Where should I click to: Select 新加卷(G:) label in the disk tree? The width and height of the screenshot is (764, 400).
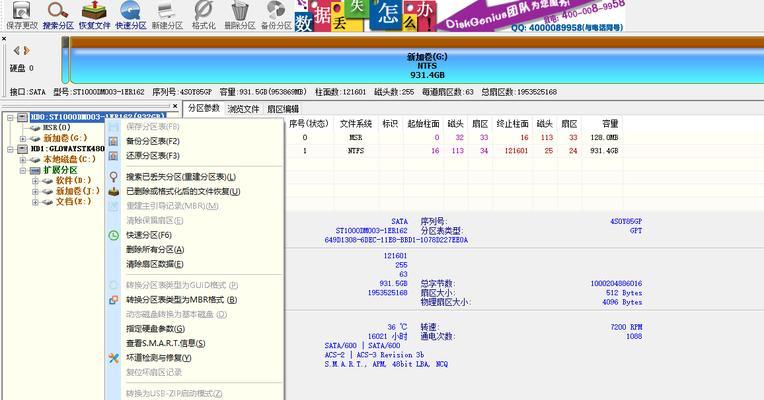65,138
